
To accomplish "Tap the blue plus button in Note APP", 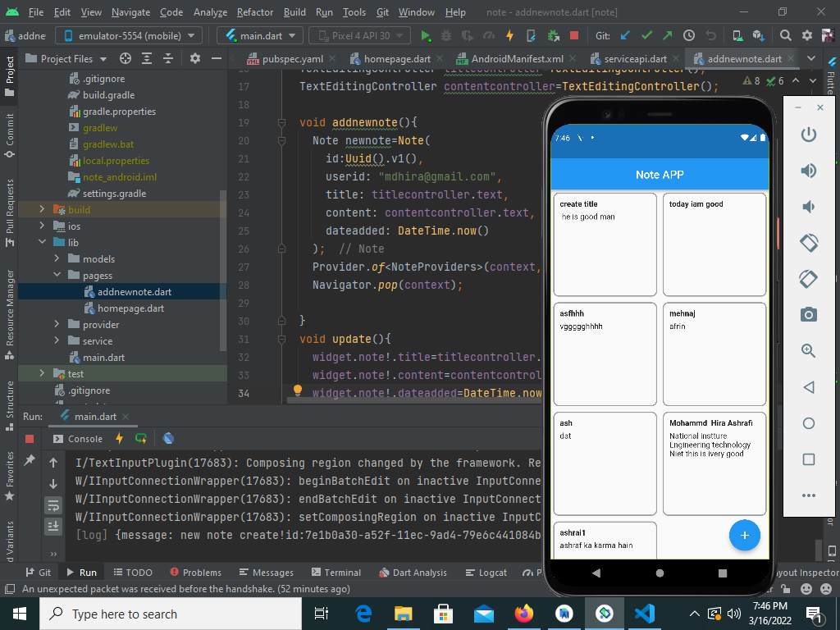I will (745, 535).
